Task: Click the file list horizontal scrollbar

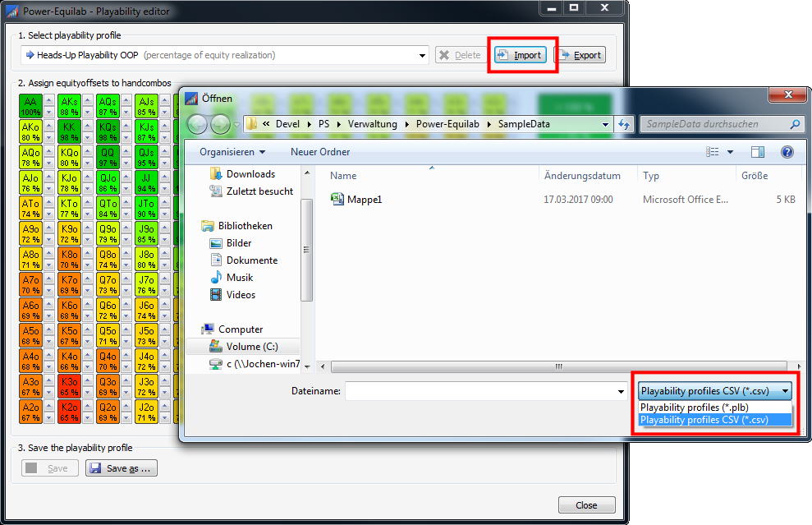Action: (x=559, y=366)
